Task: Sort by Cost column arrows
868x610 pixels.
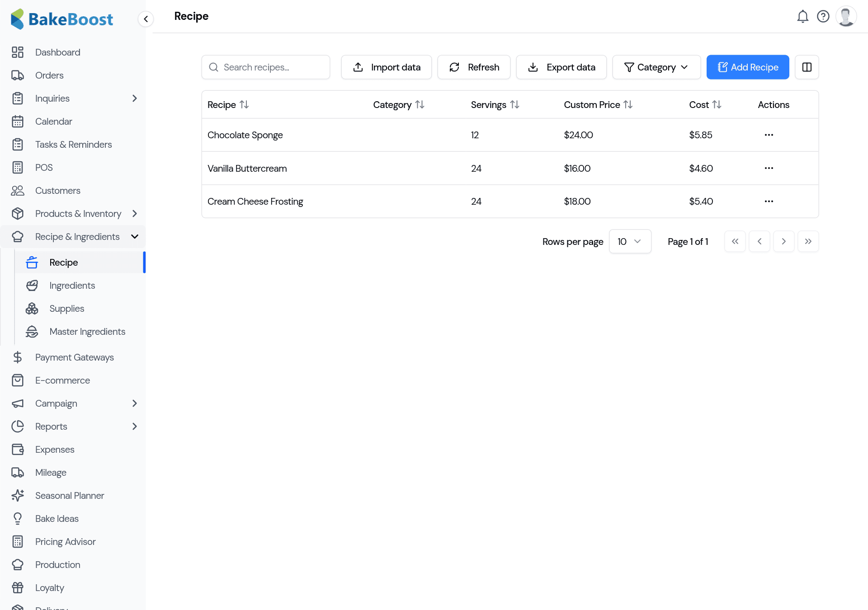Action: point(717,105)
